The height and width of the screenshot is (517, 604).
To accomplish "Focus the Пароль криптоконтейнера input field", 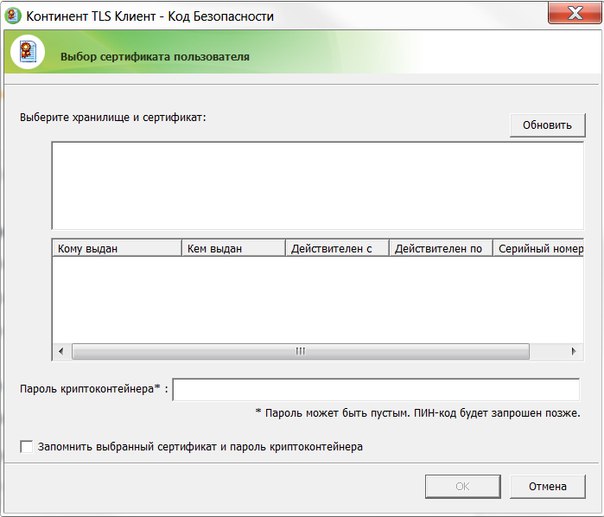I will [376, 389].
